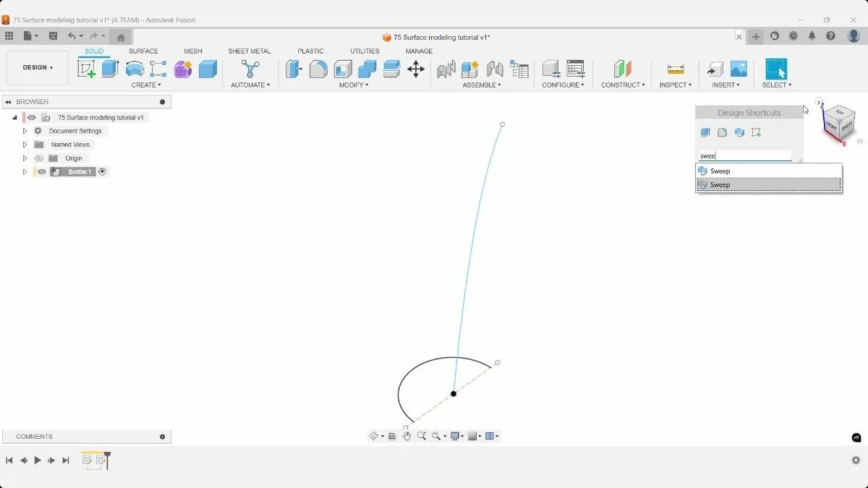The image size is (868, 488).
Task: Hide the Bottle:1 component via its eye icon
Action: click(42, 172)
